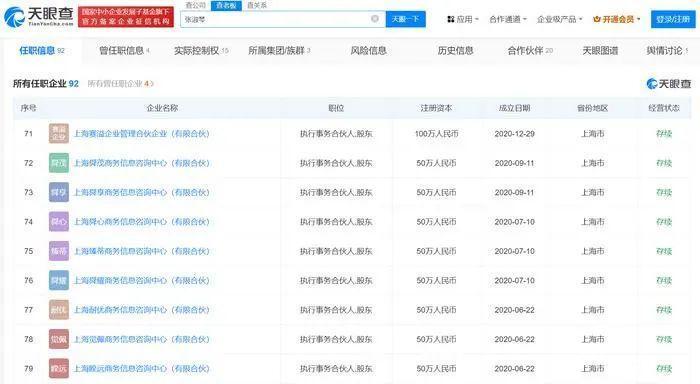This screenshot has width=700, height=384.
Task: Click the 天眼一下 search button
Action: coord(405,19)
